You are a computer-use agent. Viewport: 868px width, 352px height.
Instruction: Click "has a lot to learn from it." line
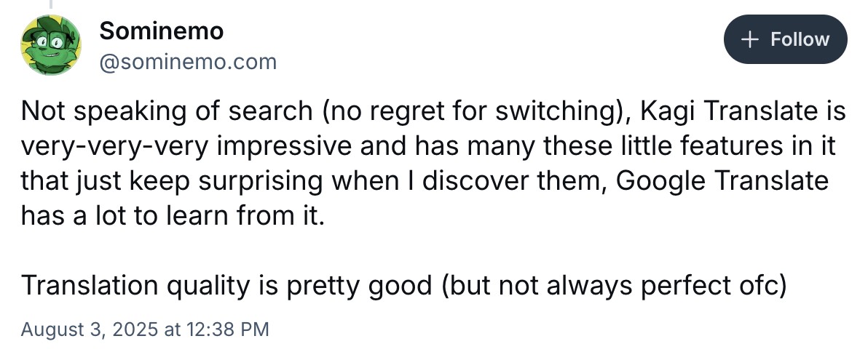point(171,217)
